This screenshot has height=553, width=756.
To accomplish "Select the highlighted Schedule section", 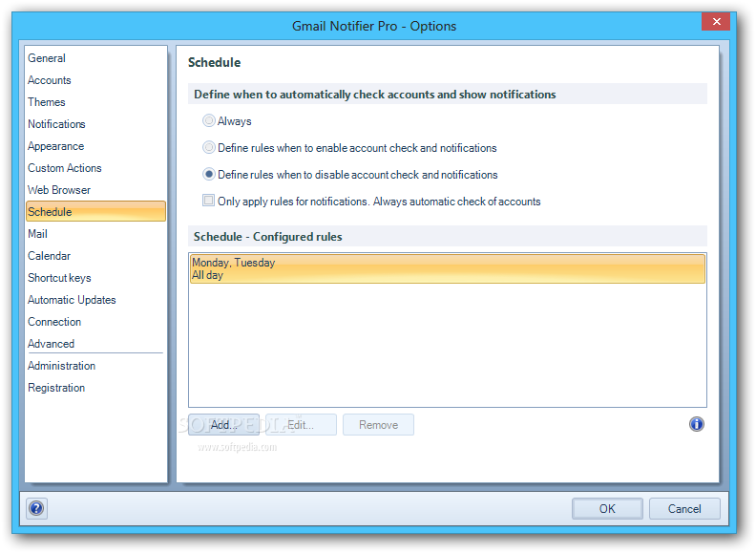I will point(96,211).
